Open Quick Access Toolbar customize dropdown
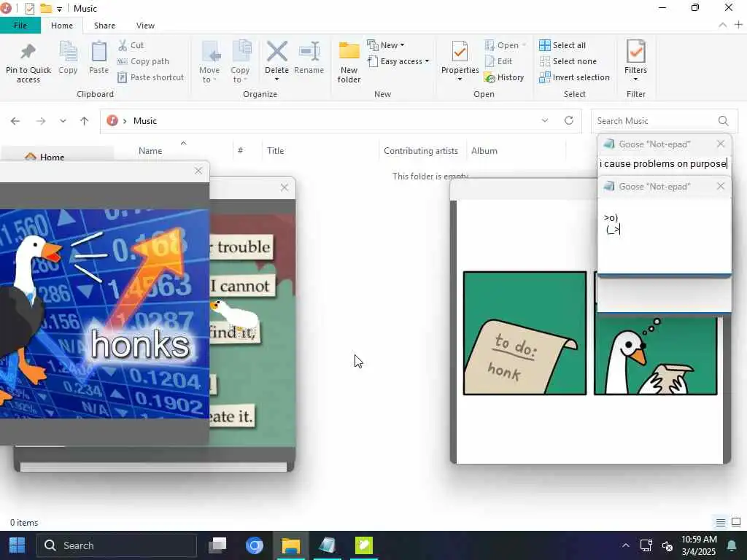 59,9
